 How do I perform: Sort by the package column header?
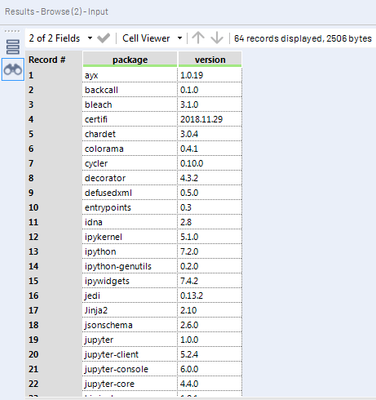point(130,60)
